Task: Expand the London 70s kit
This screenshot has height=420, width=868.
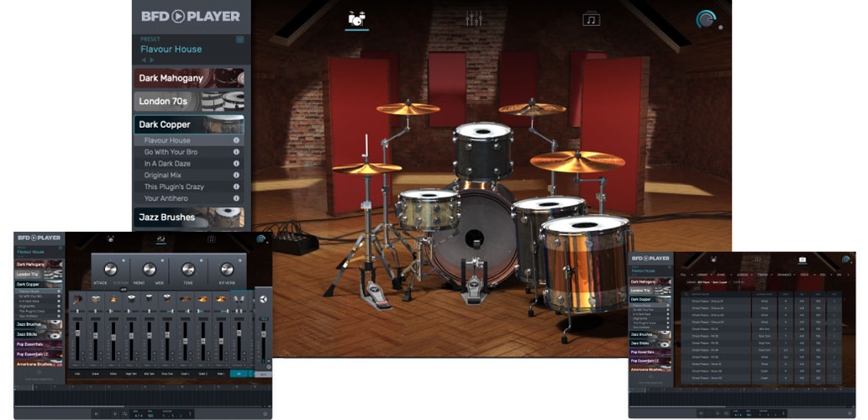Action: [x=188, y=102]
